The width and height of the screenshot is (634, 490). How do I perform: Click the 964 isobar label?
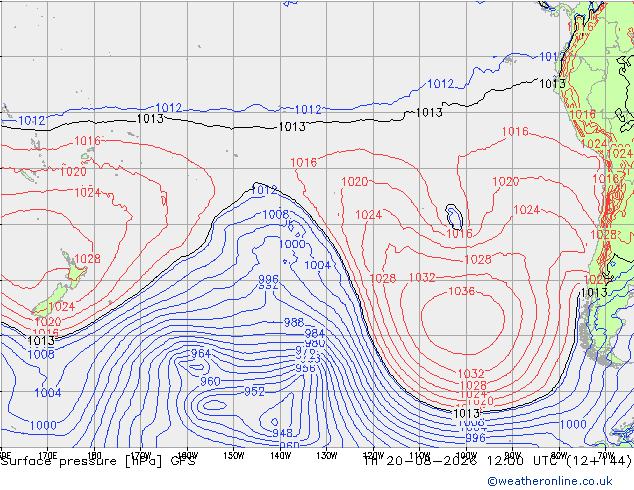(x=201, y=353)
